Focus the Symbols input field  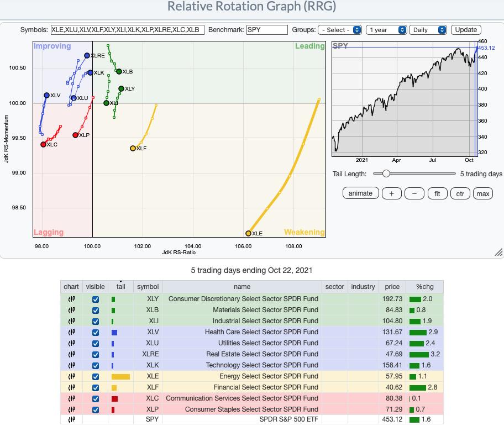coord(127,30)
